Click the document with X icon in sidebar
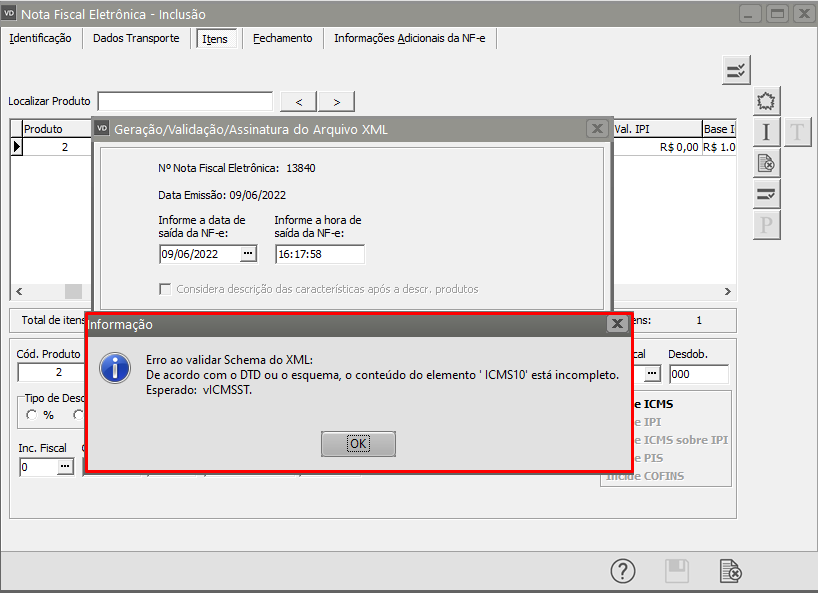The image size is (818, 593). click(766, 163)
